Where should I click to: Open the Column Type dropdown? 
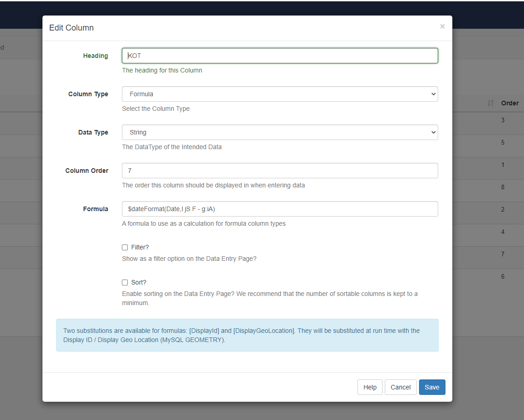[x=279, y=94]
